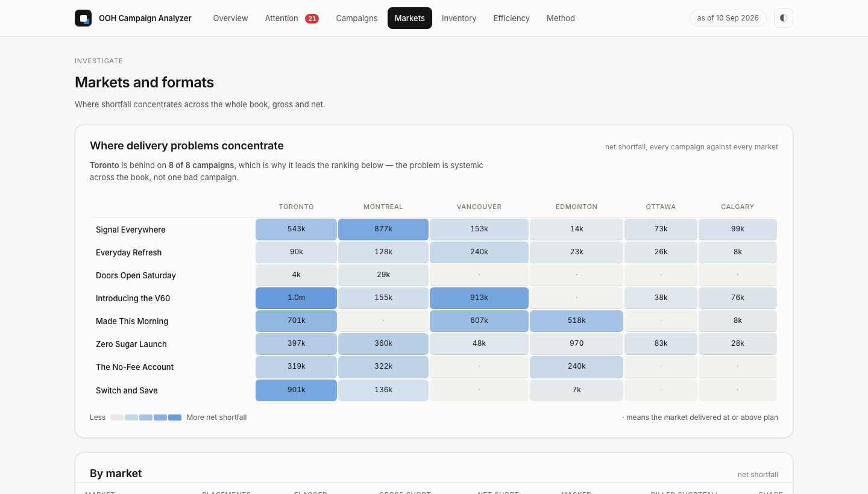Viewport: 868px width, 494px height.
Task: Navigate to the Efficiency tab
Action: point(512,18)
